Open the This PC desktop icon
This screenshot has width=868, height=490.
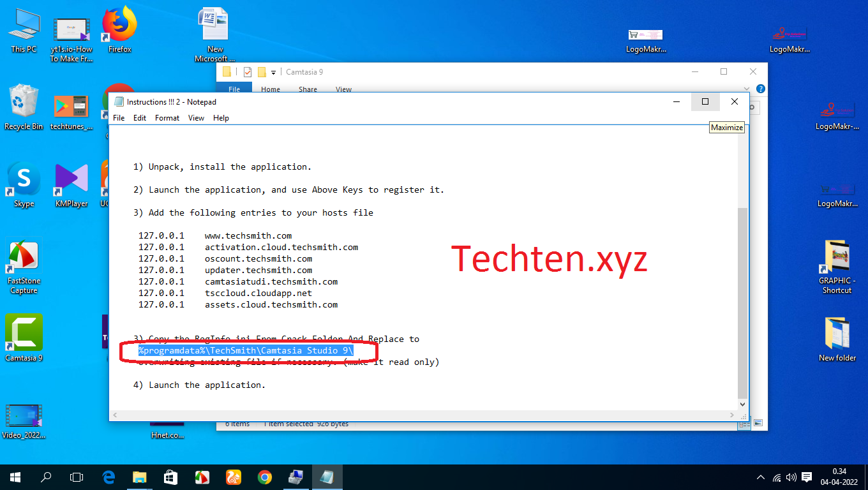click(24, 31)
